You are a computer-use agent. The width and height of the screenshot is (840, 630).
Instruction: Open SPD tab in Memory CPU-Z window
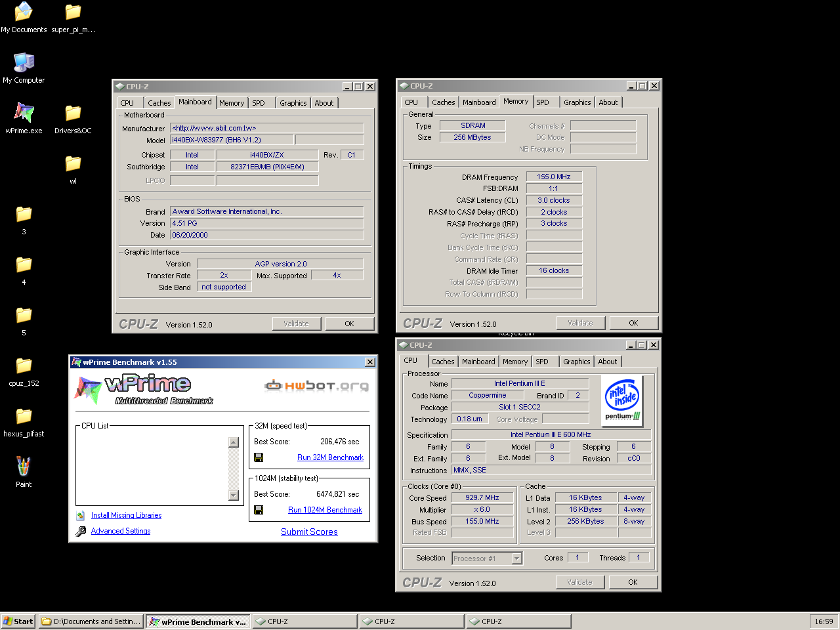click(543, 102)
